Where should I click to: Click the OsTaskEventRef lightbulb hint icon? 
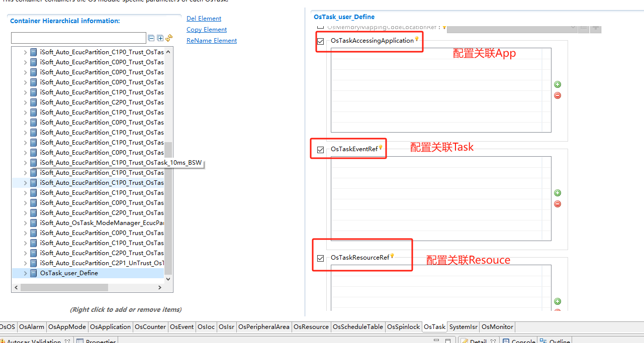point(381,148)
